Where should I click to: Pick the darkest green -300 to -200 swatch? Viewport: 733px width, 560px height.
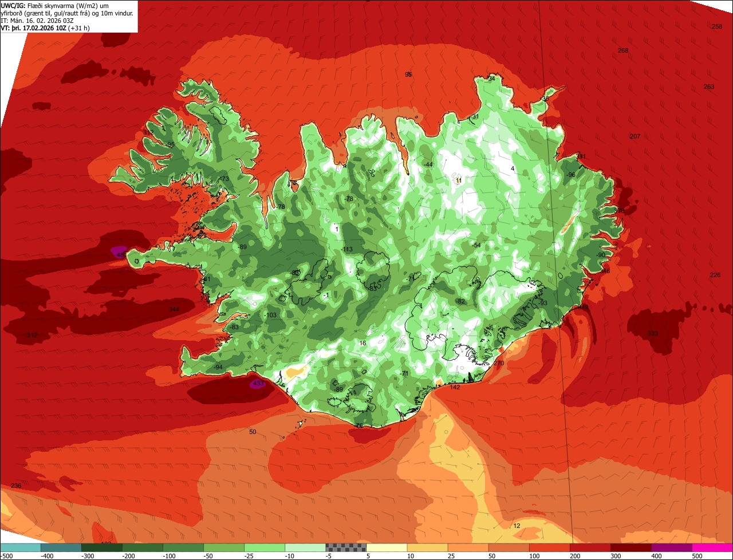pos(101,547)
